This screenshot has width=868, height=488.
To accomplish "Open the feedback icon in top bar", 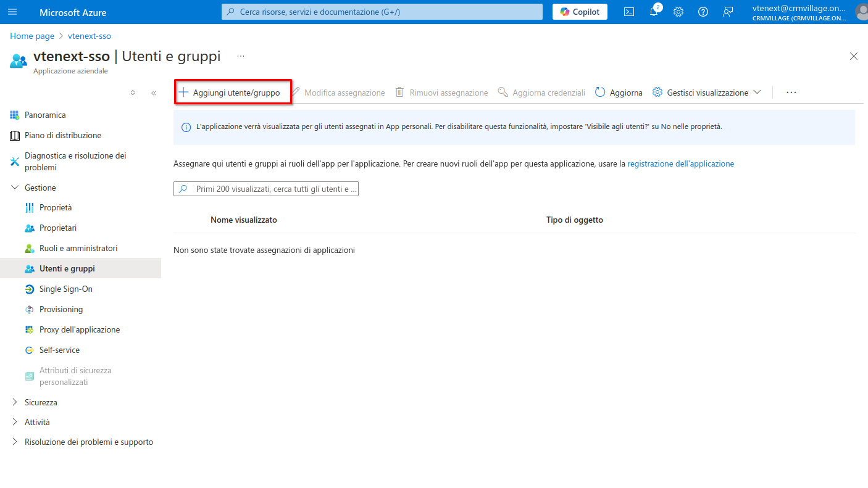I will click(x=728, y=12).
